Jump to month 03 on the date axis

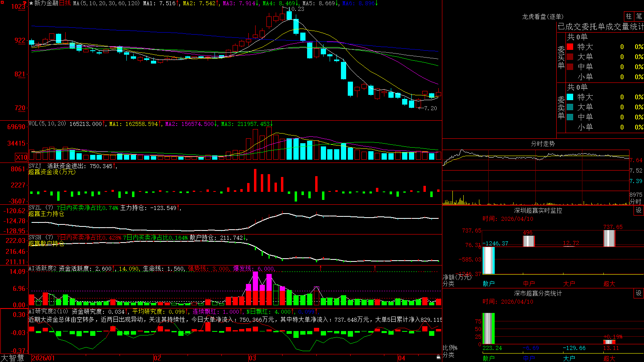coord(252,358)
